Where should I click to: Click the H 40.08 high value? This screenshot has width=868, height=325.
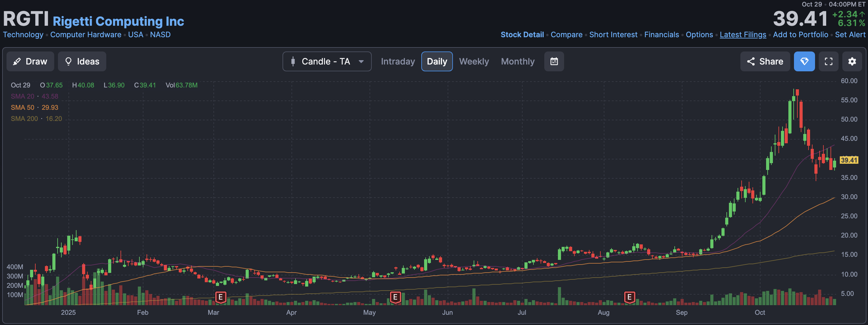click(x=83, y=85)
